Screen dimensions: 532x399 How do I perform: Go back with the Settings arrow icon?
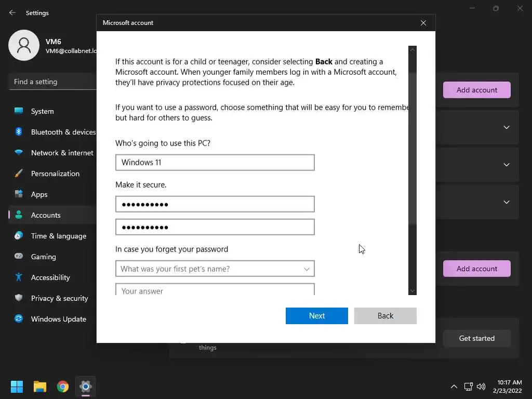(x=12, y=12)
